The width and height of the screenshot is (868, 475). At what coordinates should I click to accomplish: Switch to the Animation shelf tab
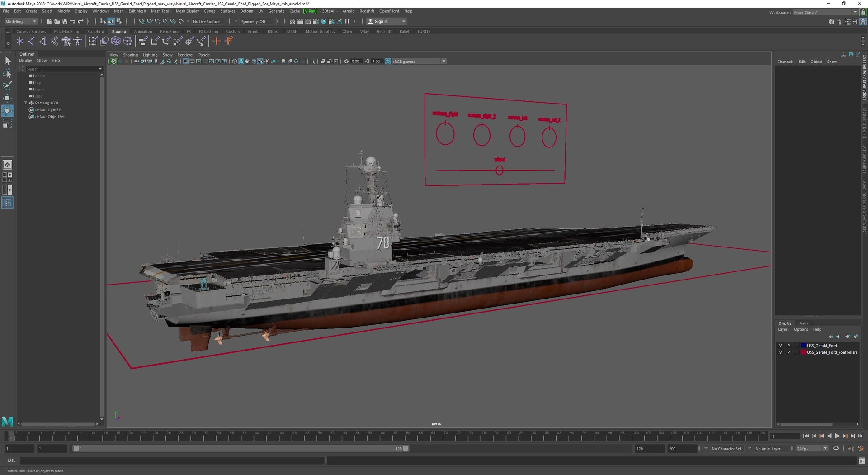(x=143, y=32)
